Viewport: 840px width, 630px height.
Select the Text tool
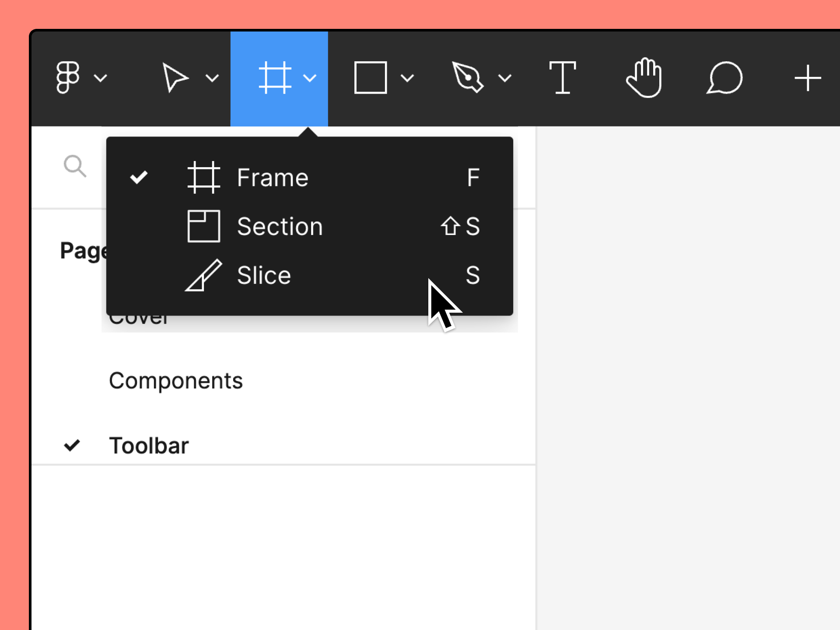[x=562, y=77]
